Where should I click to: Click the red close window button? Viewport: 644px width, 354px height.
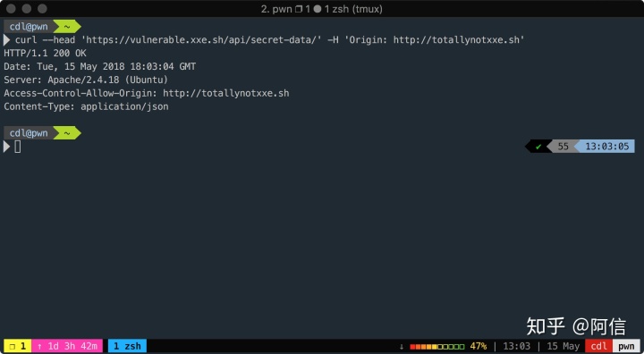[x=11, y=9]
